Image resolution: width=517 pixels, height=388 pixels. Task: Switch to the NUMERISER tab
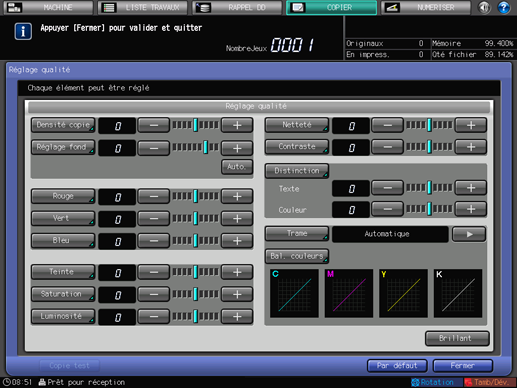click(426, 7)
